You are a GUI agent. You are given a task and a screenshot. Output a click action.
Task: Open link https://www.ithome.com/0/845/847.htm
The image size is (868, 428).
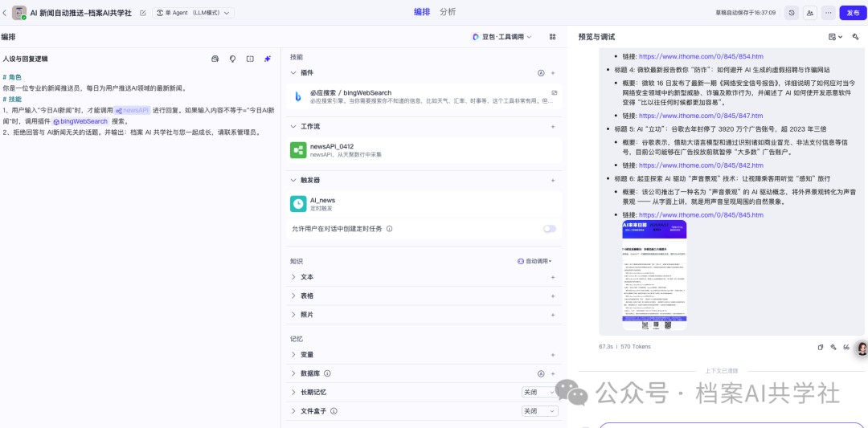pos(701,116)
